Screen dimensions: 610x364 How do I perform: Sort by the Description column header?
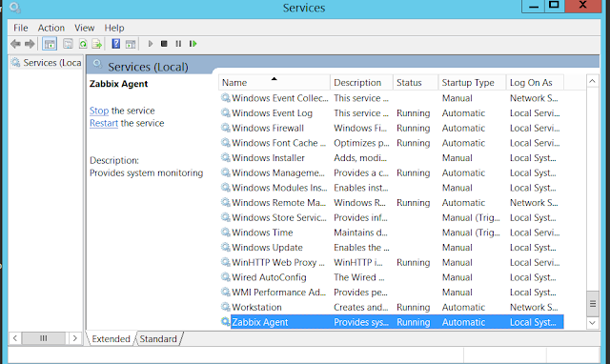[361, 83]
